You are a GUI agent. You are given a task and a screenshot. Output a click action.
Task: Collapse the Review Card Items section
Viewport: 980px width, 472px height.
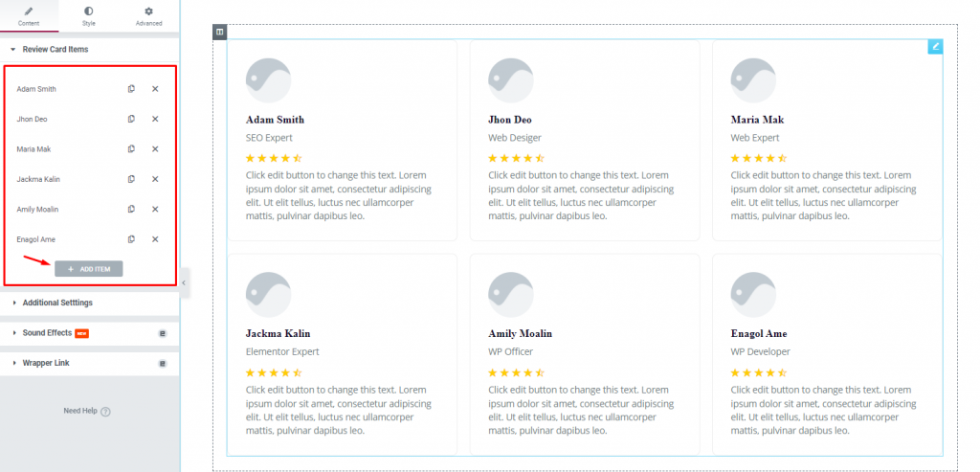point(55,49)
